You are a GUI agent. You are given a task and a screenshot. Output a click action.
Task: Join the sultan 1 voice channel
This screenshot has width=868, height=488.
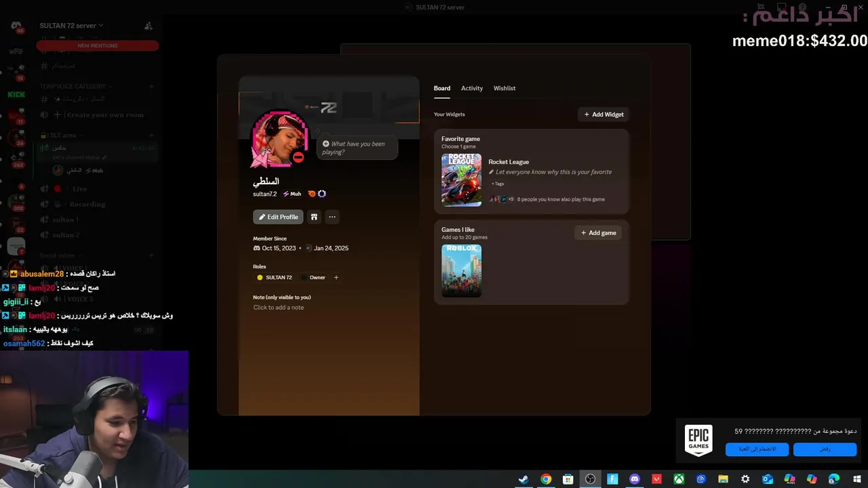99,220
